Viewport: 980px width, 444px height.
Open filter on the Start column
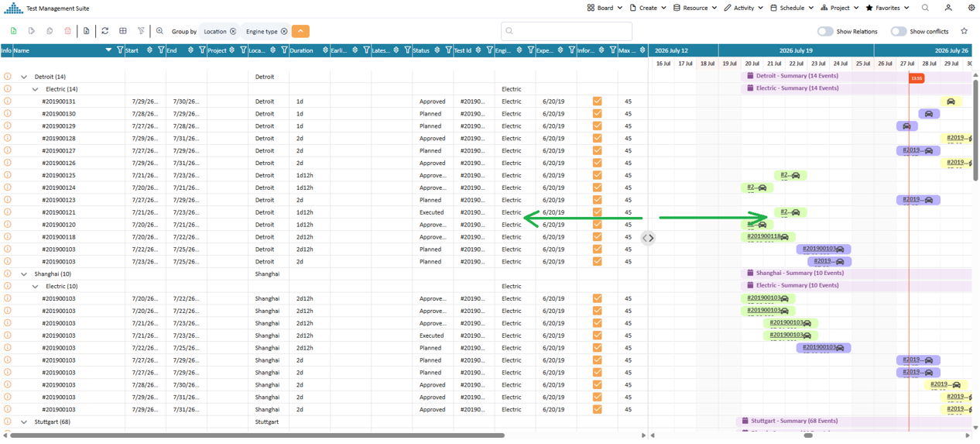(x=161, y=50)
